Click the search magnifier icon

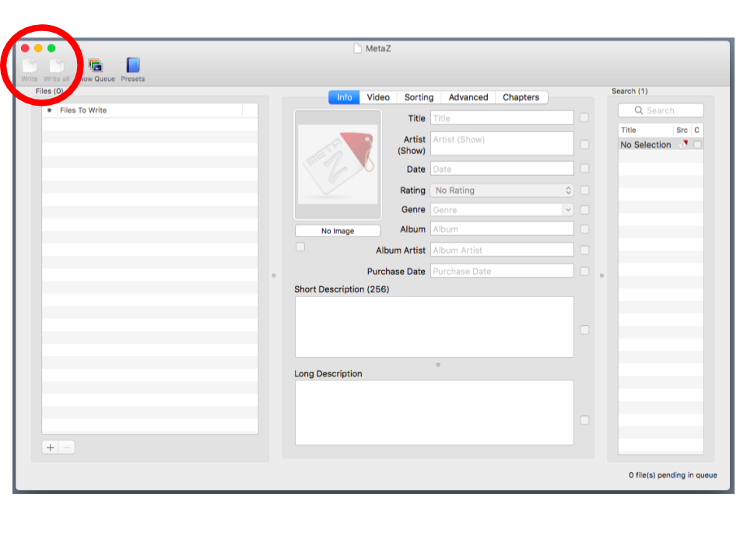640,110
